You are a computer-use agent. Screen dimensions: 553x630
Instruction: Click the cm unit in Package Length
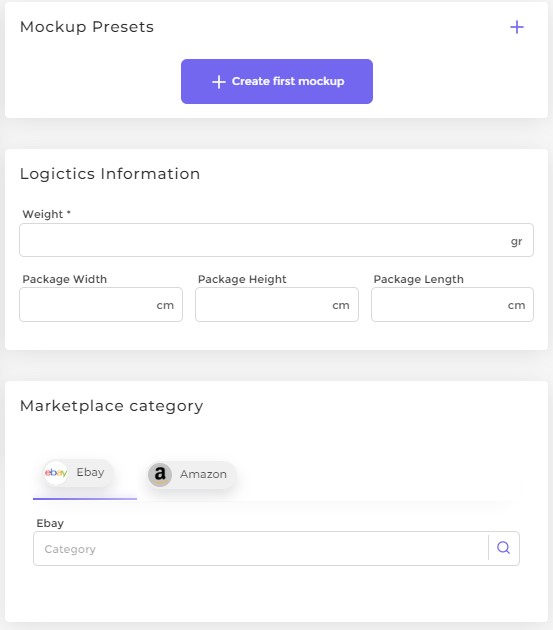click(516, 305)
